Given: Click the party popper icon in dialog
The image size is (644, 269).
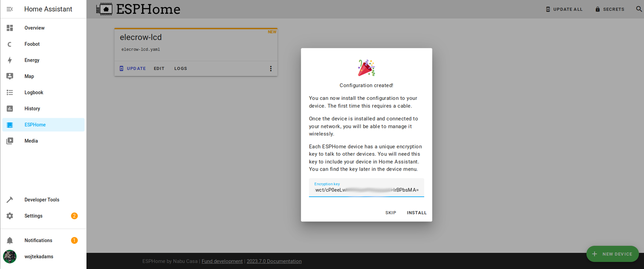Looking at the screenshot, I should click(x=366, y=68).
